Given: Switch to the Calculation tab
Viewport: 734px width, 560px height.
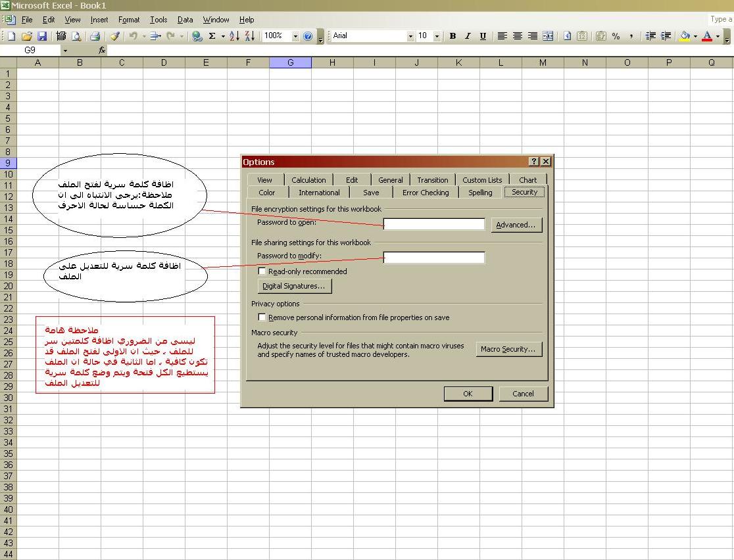Looking at the screenshot, I should click(x=308, y=179).
